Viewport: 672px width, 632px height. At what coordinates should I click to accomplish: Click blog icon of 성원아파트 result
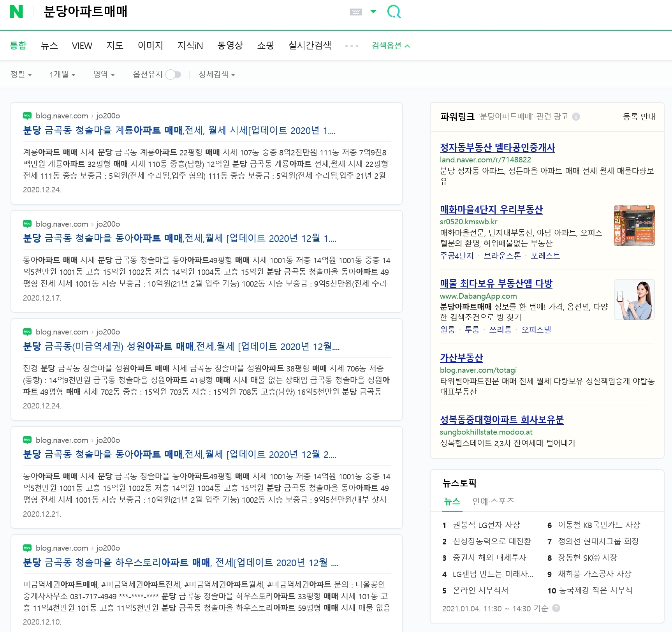coord(27,332)
